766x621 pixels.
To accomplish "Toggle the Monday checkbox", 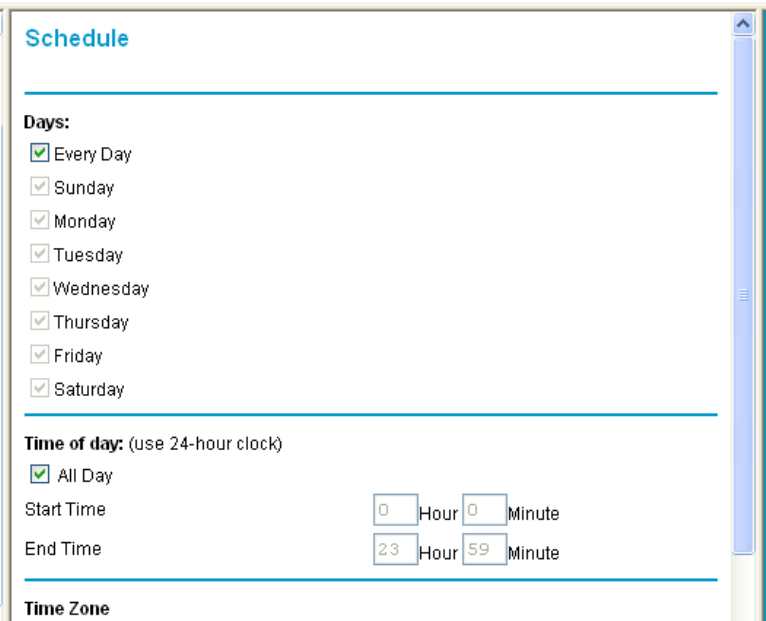I will pyautogui.click(x=39, y=221).
